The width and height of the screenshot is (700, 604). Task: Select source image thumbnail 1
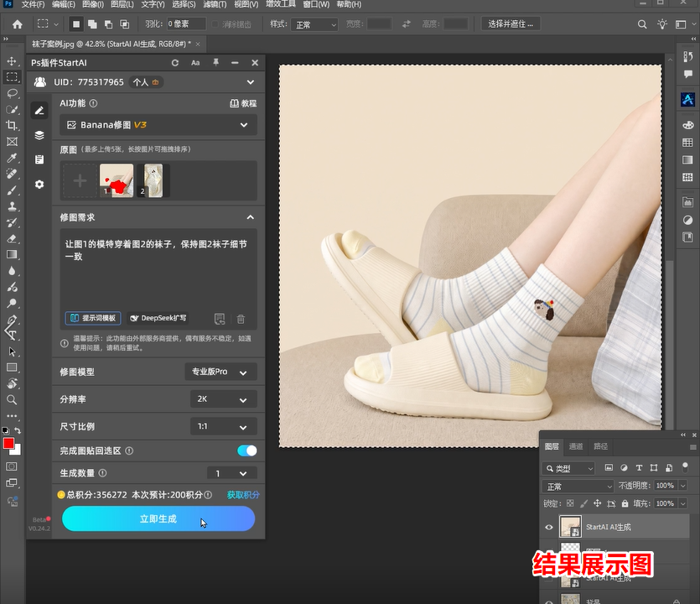(116, 180)
